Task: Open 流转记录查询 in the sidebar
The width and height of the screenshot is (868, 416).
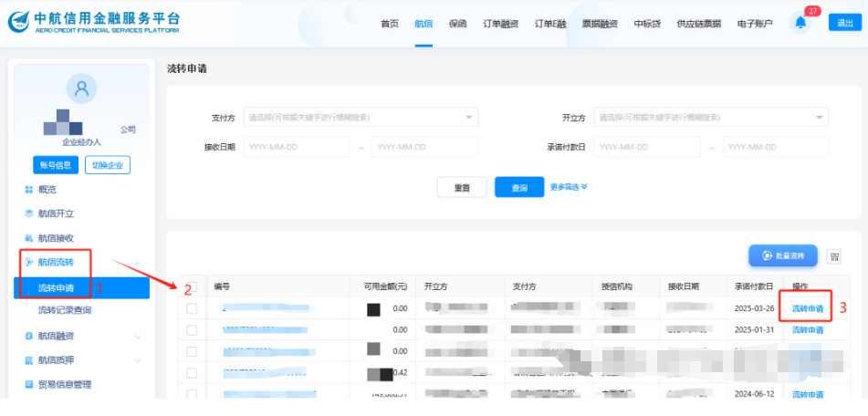Action: point(65,310)
